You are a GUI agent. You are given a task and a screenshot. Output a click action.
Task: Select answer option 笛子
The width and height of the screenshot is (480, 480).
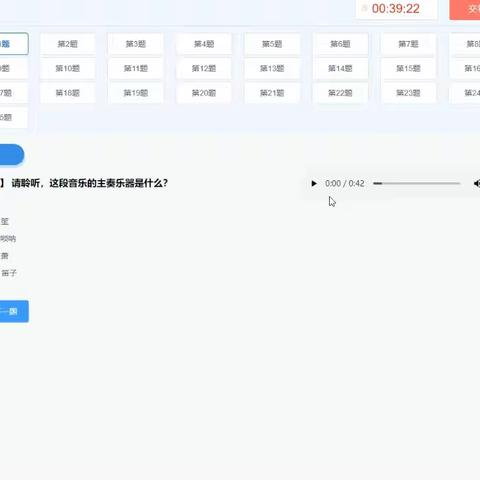pos(8,273)
